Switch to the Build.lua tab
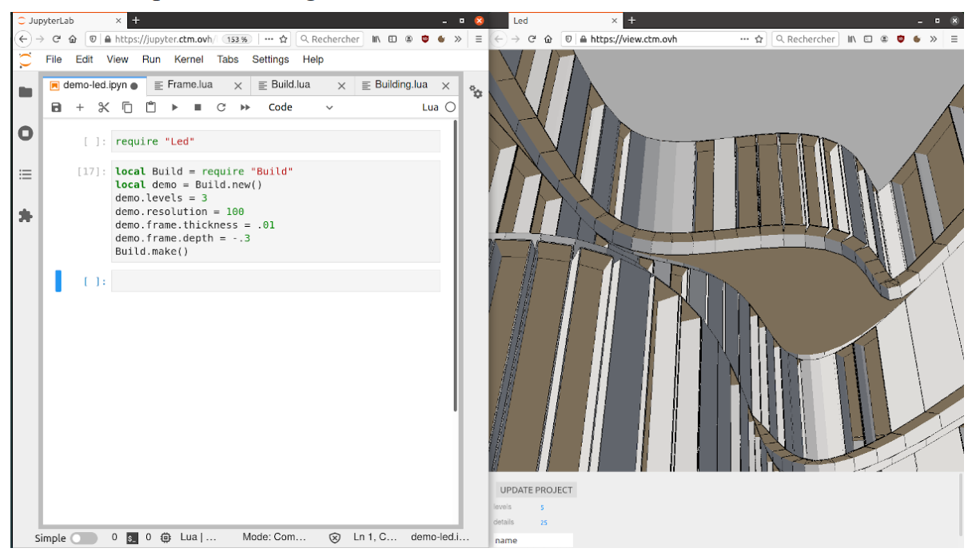The width and height of the screenshot is (976, 560). [x=290, y=85]
